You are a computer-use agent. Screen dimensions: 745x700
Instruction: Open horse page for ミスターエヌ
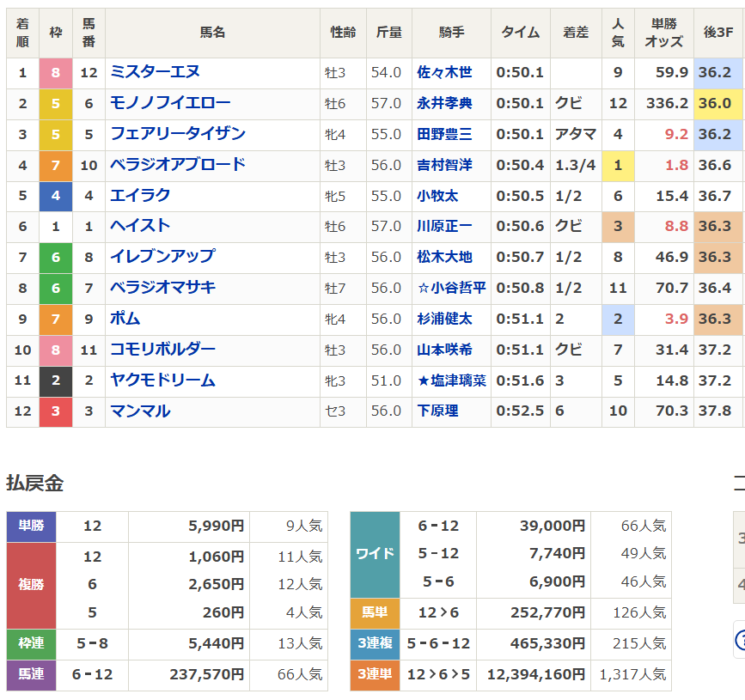click(155, 71)
